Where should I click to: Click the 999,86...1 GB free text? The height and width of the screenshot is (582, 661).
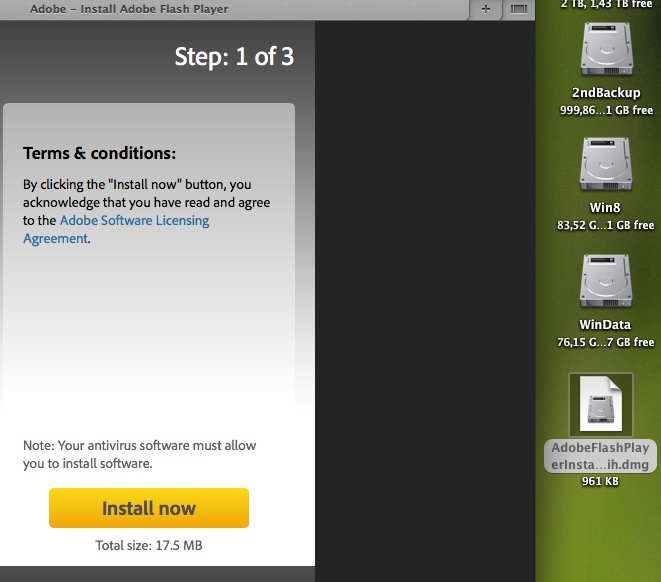point(606,110)
